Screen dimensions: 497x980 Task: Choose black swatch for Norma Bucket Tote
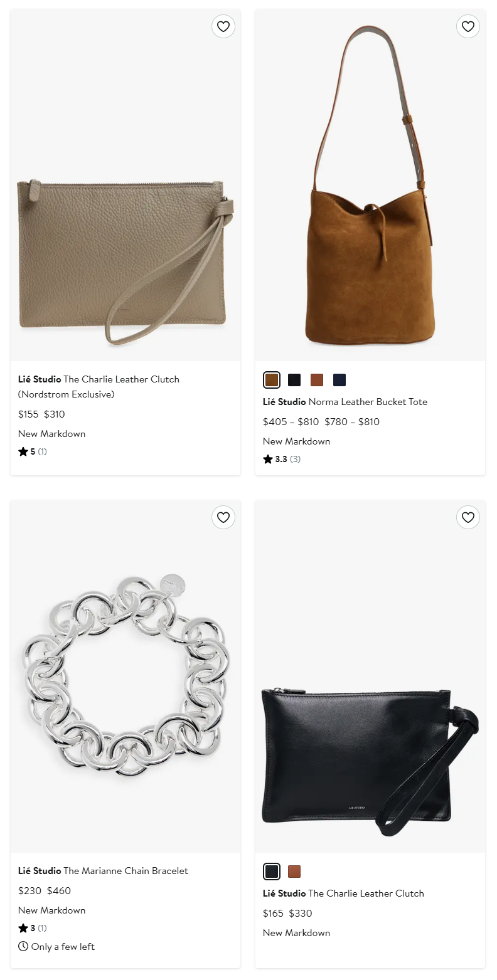294,380
